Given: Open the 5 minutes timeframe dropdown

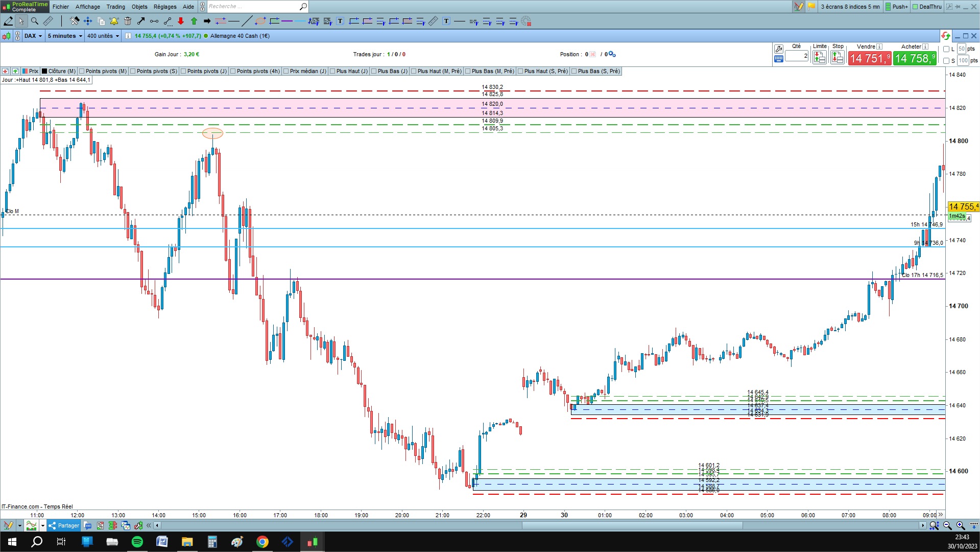Looking at the screenshot, I should 65,36.
